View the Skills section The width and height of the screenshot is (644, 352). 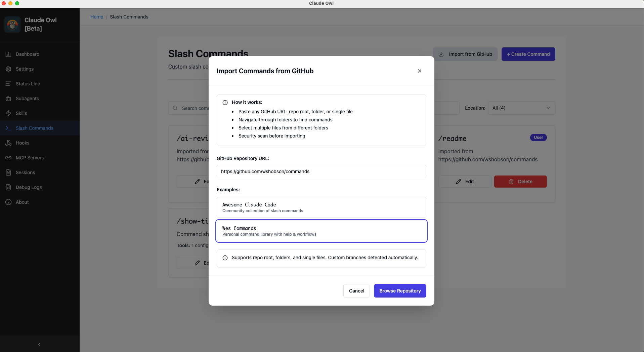pos(22,113)
